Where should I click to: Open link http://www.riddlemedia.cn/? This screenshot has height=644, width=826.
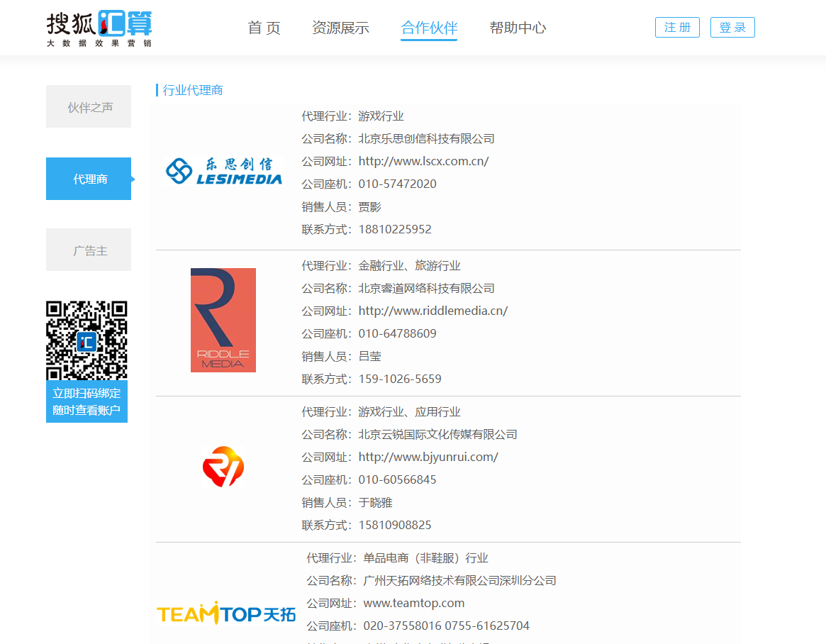(433, 311)
